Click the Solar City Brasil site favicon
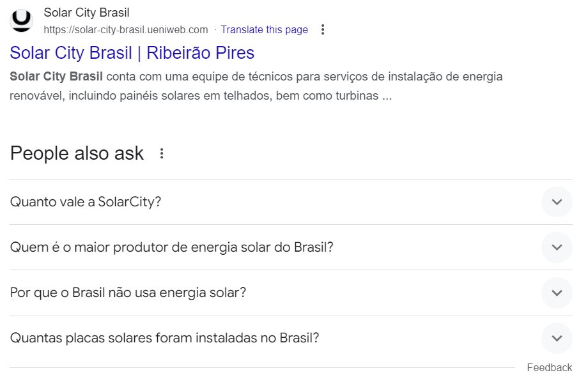The image size is (588, 382). tap(21, 20)
